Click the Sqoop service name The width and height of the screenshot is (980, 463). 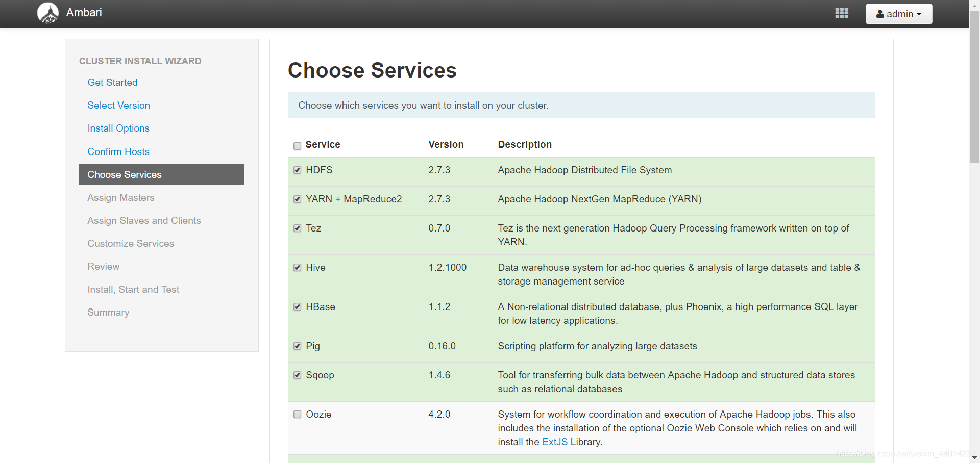click(320, 375)
